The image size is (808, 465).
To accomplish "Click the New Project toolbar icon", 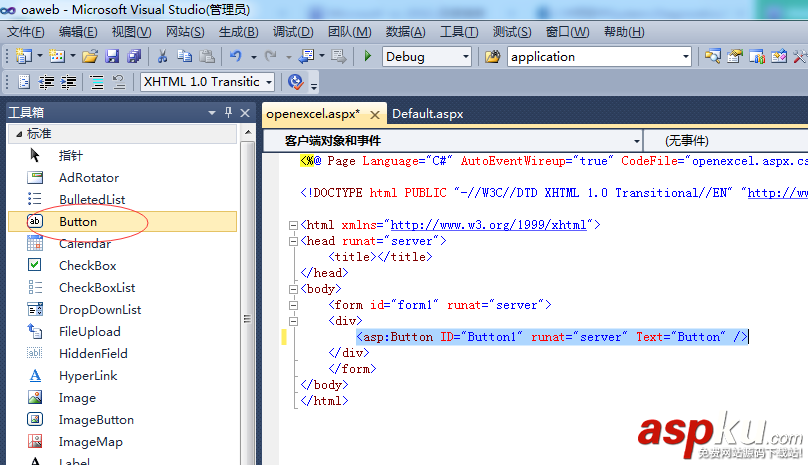I will pyautogui.click(x=24, y=56).
